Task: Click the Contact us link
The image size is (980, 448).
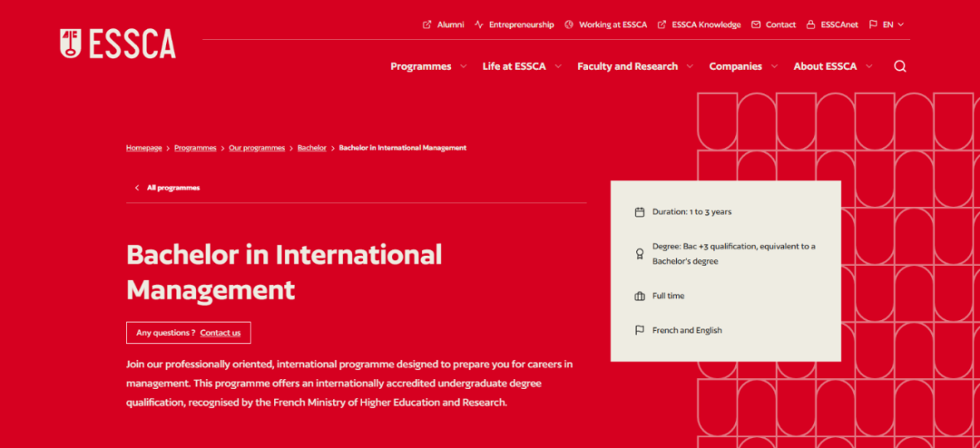Action: [220, 333]
